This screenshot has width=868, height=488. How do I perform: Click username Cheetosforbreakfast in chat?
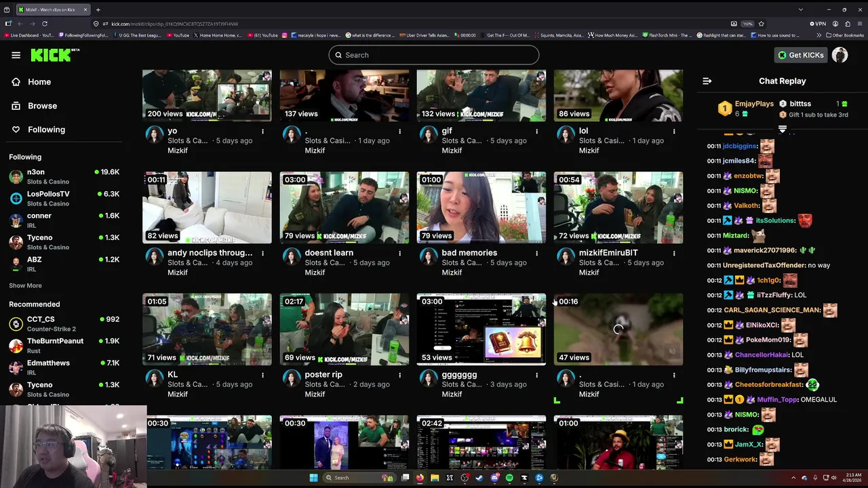coord(769,385)
